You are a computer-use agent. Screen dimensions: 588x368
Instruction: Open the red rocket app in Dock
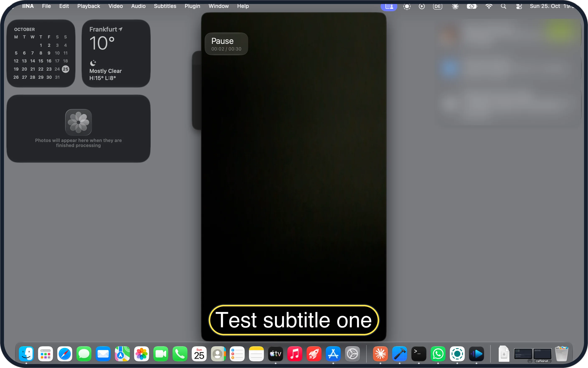pos(314,354)
